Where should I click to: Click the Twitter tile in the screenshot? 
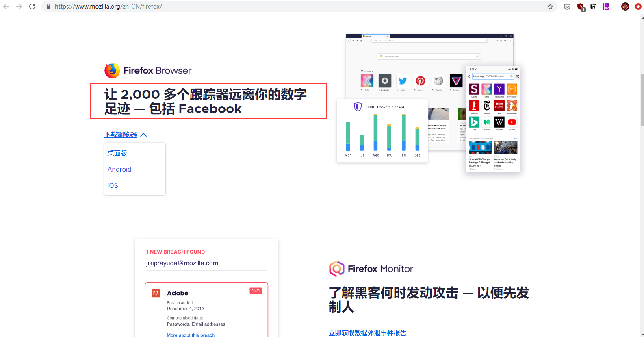(x=403, y=81)
